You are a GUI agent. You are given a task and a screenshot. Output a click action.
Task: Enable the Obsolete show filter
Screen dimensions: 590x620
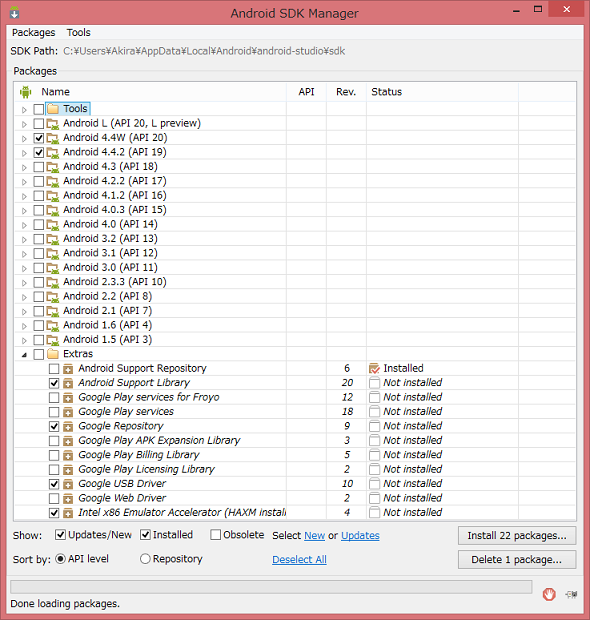coord(216,535)
